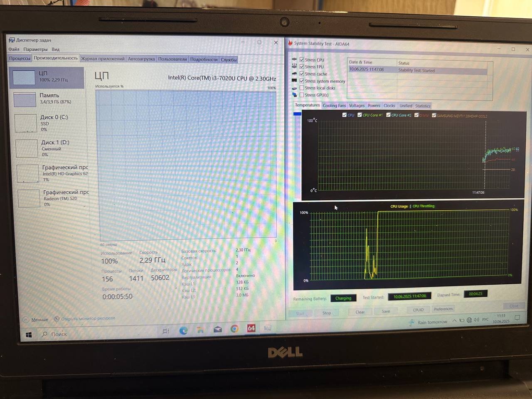Open the Параметры menu in Task Manager
This screenshot has height=399, width=532.
pos(35,49)
